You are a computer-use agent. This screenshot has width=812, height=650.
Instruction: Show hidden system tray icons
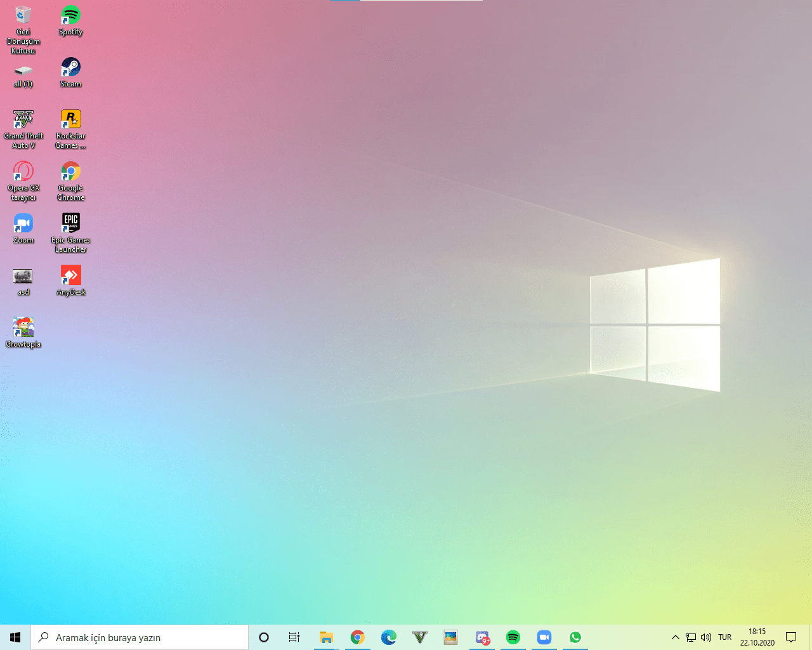[x=676, y=637]
